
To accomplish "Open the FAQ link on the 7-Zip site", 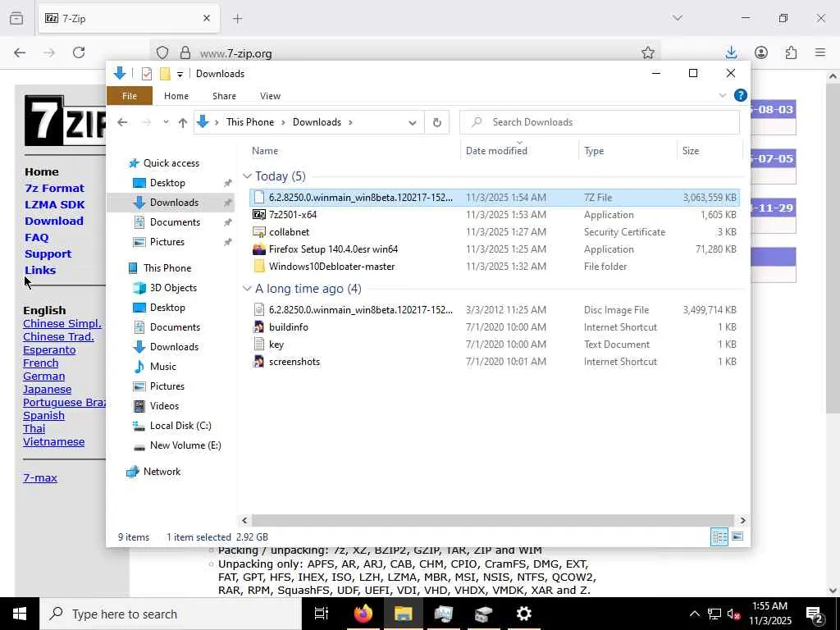I will pos(36,237).
